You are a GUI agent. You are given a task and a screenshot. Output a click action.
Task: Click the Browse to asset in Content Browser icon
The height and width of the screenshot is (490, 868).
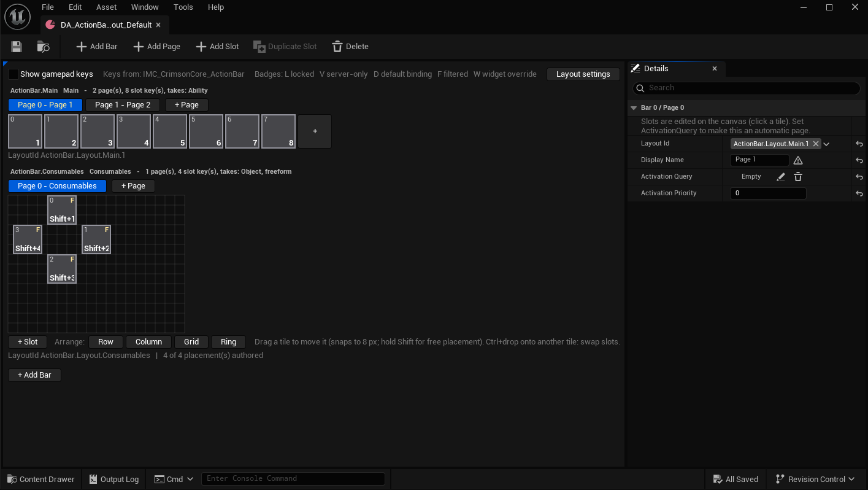43,47
